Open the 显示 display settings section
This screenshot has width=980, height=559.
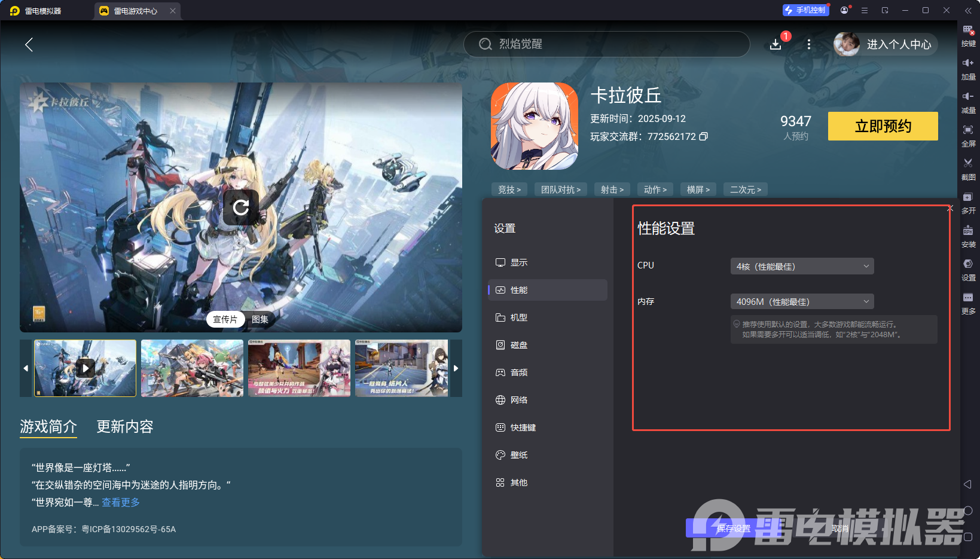click(518, 262)
